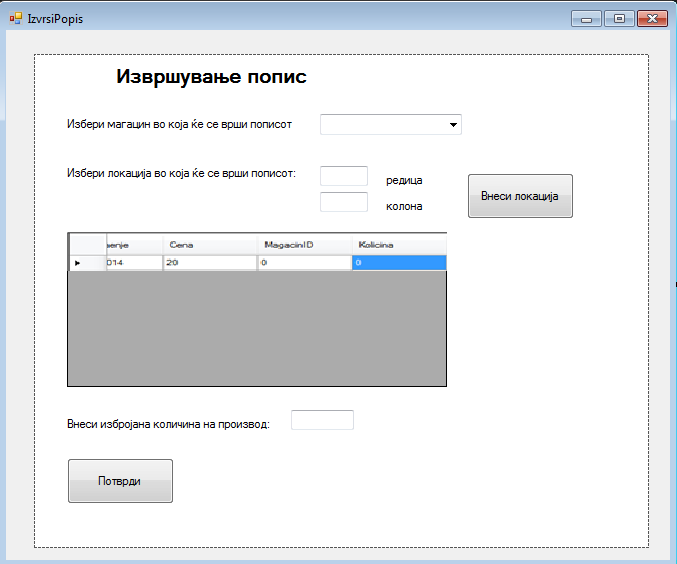Viewport: 677px width, 564px height.
Task: Open the warehouse selection dropdown
Action: (390, 125)
